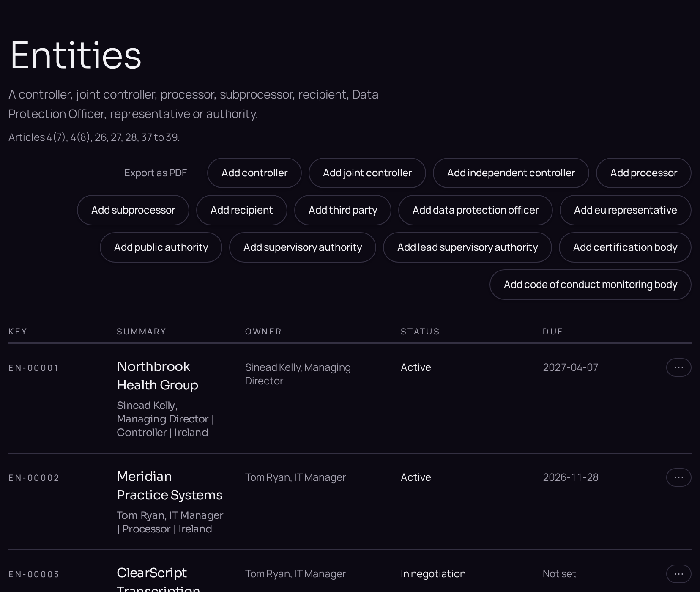Click Add lead supervisory authority button
This screenshot has width=700, height=592.
[x=467, y=247]
